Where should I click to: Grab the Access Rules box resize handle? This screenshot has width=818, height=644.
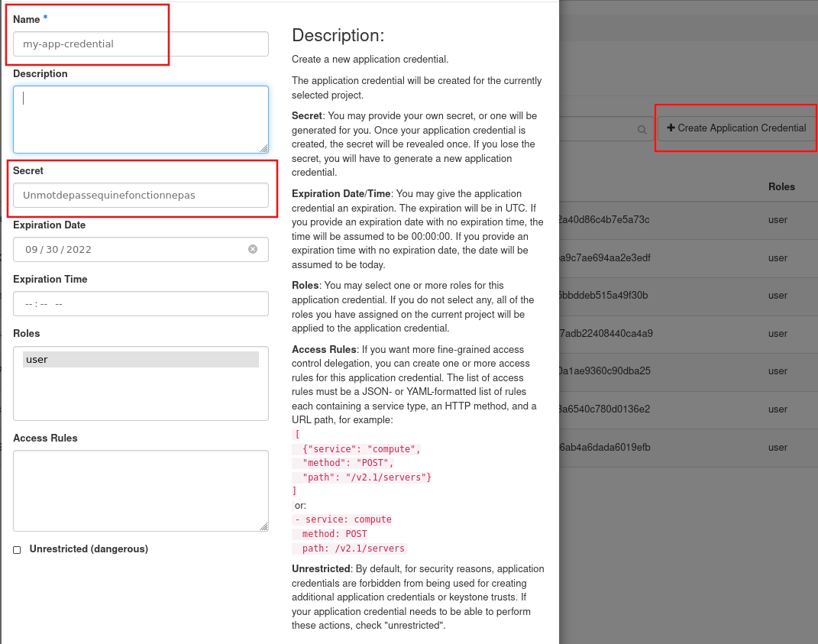pyautogui.click(x=264, y=526)
